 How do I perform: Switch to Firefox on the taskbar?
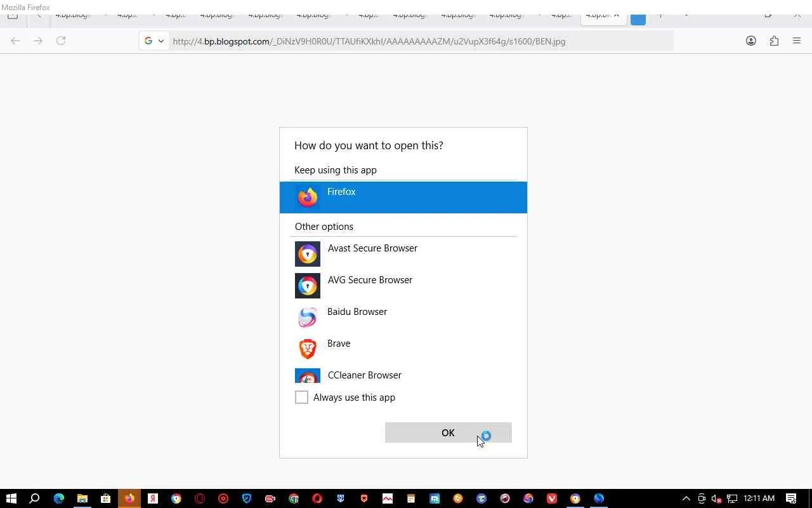(129, 498)
